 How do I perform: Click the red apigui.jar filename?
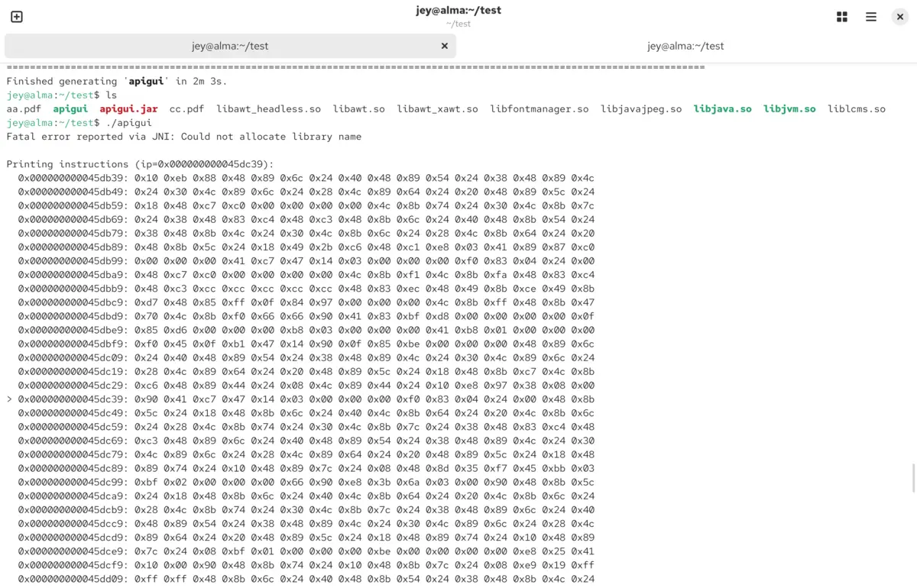tap(128, 109)
